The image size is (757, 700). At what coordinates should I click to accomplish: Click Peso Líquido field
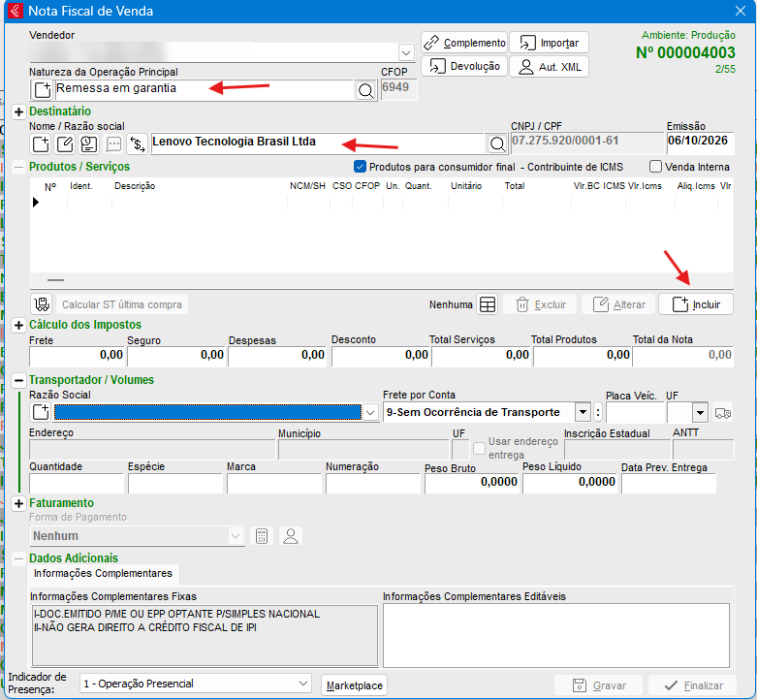[x=570, y=483]
